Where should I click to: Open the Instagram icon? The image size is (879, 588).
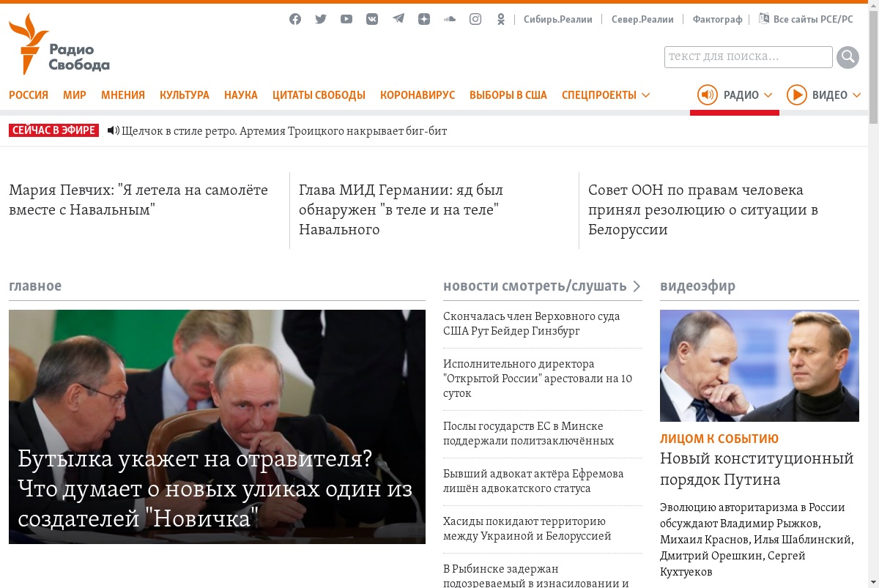(x=475, y=19)
